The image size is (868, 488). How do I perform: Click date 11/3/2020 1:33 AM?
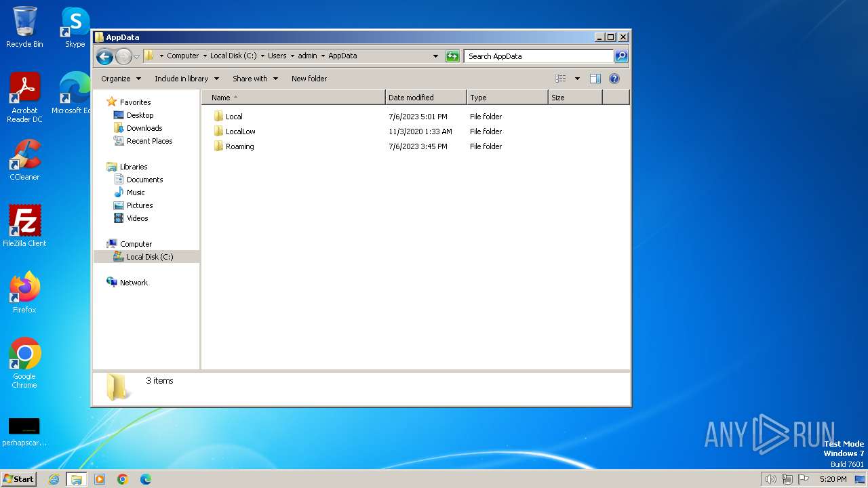pyautogui.click(x=420, y=131)
